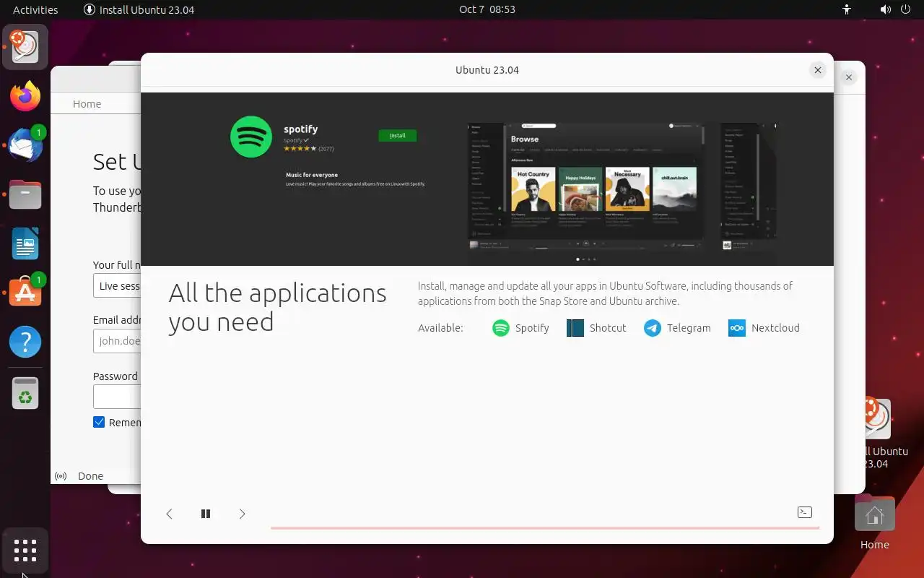Click the Spotify Browse screenshot thumbnail
924x578 pixels.
tap(585, 187)
